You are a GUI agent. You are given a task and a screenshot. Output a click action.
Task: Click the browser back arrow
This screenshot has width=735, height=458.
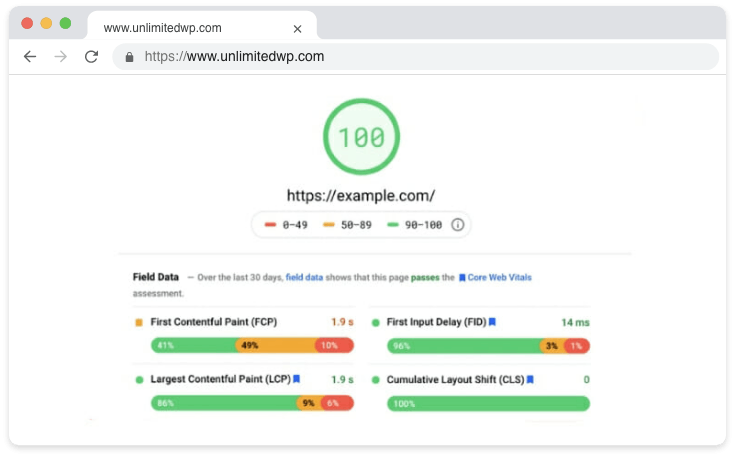(x=30, y=57)
